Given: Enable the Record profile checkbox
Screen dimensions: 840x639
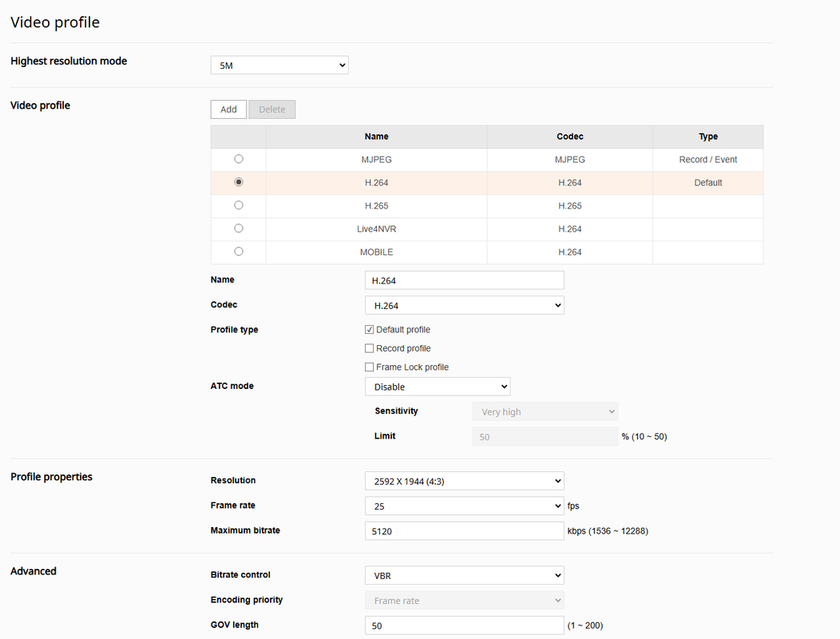Looking at the screenshot, I should point(370,348).
